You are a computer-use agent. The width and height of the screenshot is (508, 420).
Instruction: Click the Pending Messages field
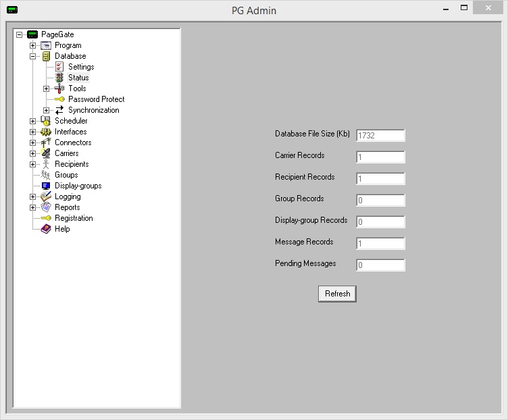380,265
